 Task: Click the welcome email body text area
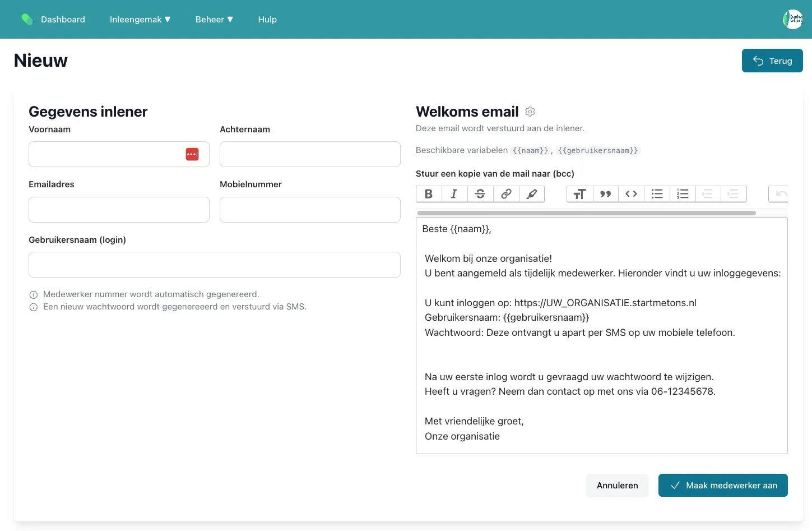602,335
